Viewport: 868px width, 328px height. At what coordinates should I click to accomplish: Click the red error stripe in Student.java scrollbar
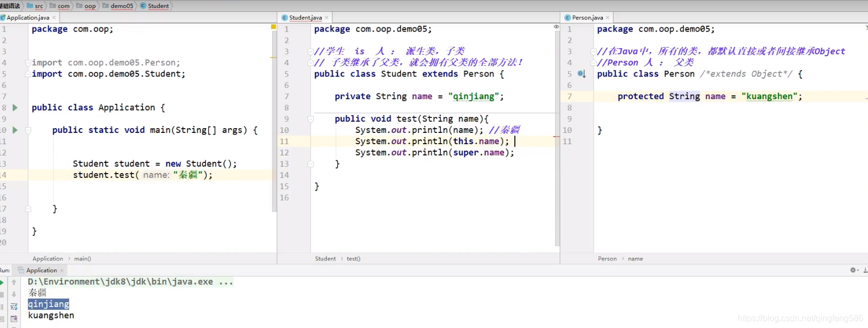pos(556,137)
